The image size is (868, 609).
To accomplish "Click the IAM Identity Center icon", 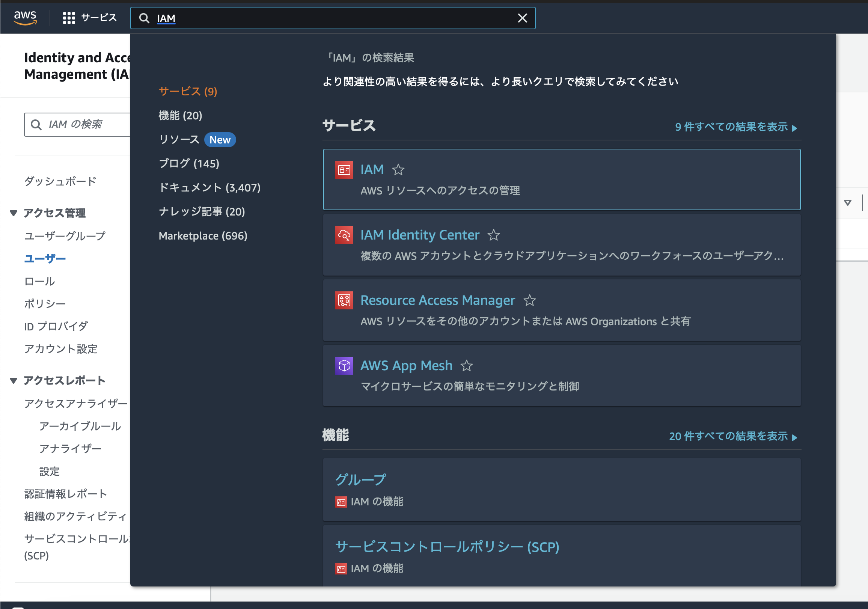I will coord(344,235).
